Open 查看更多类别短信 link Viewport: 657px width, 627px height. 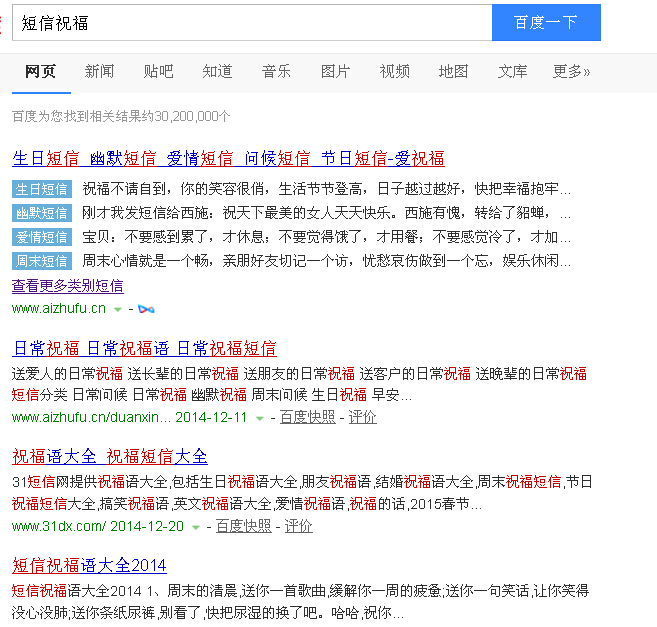coord(68,285)
